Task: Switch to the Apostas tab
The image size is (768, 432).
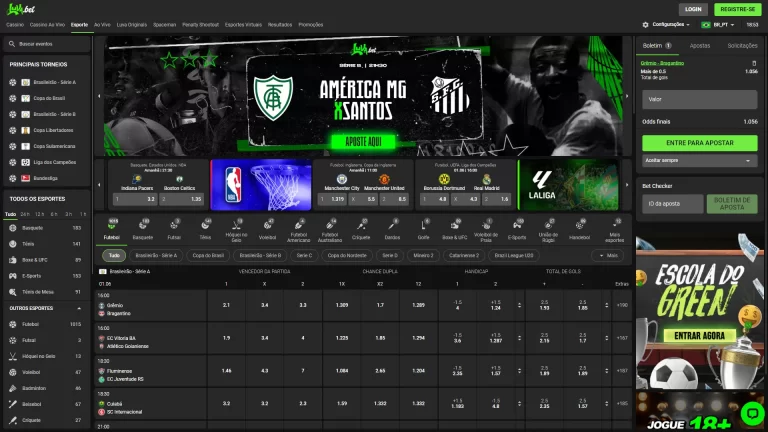Action: [699, 46]
